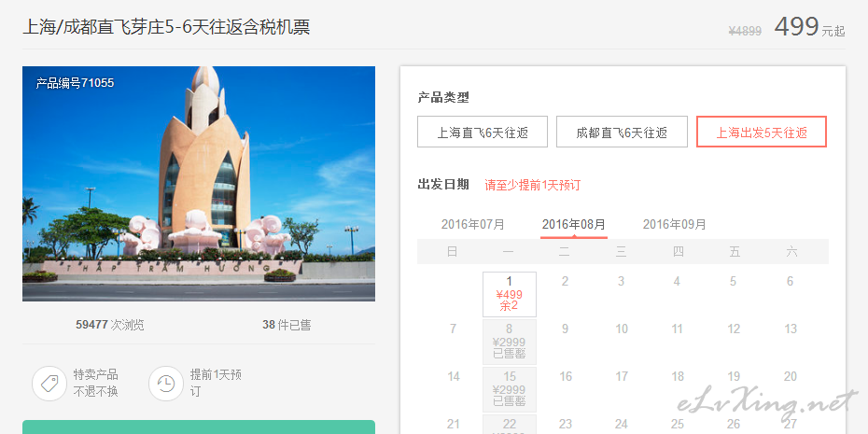Click date 13 in August calendar
Screen dimensions: 868x434
[791, 329]
